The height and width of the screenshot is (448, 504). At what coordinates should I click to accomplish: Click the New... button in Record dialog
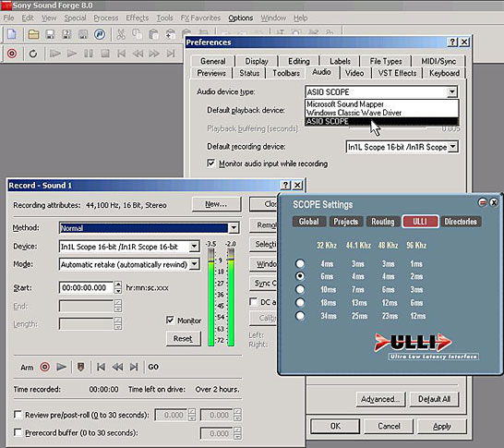coord(216,204)
